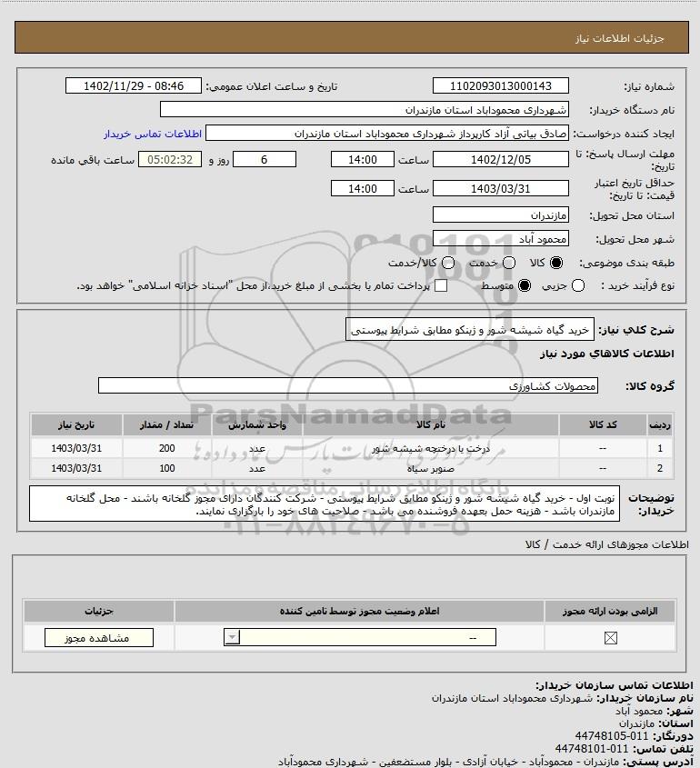Click the جزئیات column header in license table
The image size is (700, 768).
99,611
